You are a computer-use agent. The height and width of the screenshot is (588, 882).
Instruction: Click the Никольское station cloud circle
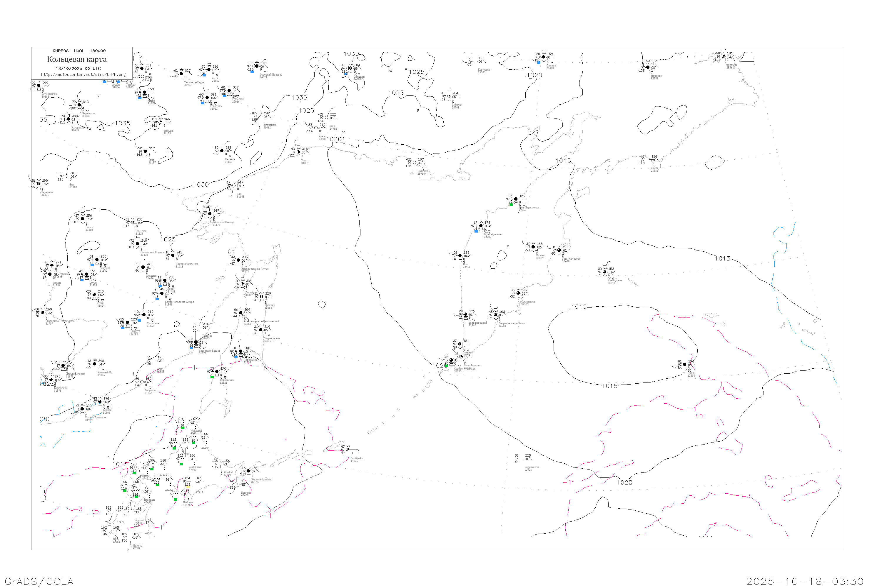click(604, 272)
